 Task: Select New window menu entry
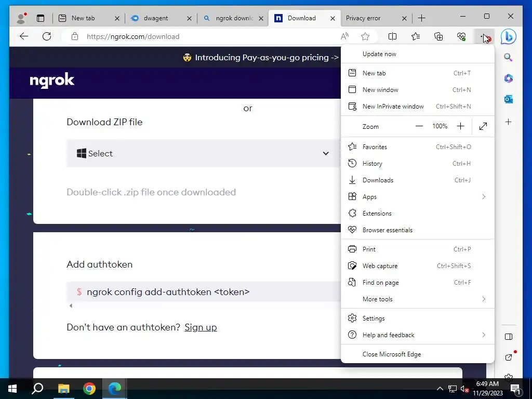(x=417, y=89)
